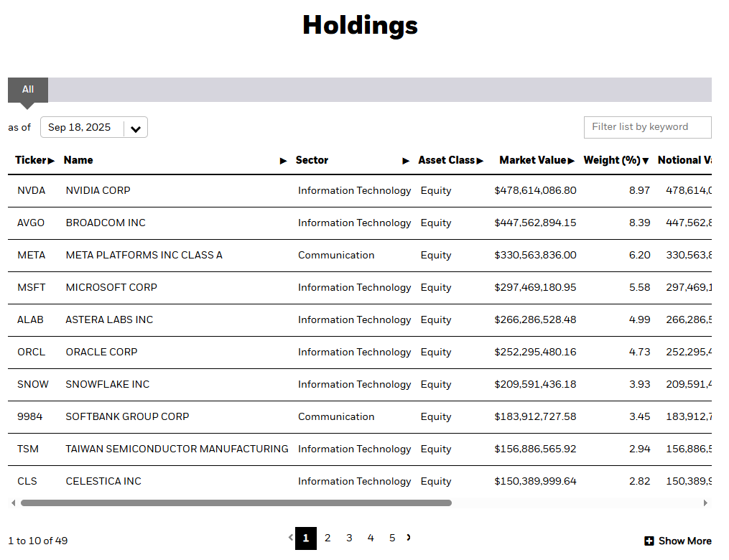Go to next page arrow

[408, 537]
